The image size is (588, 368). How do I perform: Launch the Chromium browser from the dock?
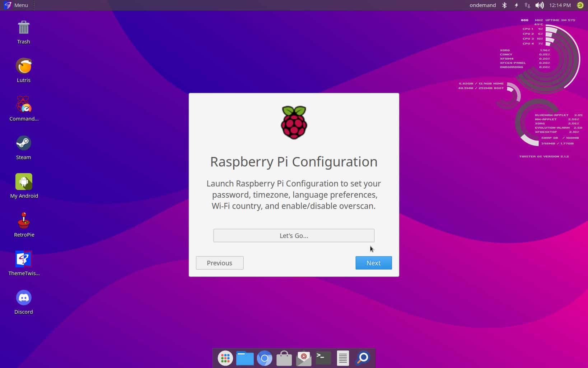pyautogui.click(x=265, y=358)
